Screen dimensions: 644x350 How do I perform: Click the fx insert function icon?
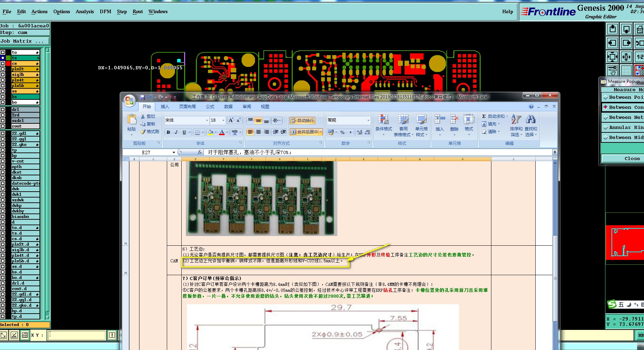tap(200, 152)
